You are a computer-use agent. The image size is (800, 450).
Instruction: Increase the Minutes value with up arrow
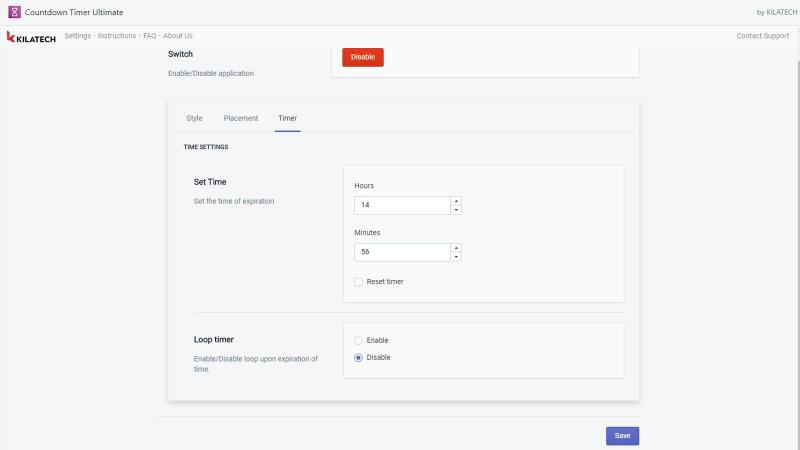click(x=456, y=248)
